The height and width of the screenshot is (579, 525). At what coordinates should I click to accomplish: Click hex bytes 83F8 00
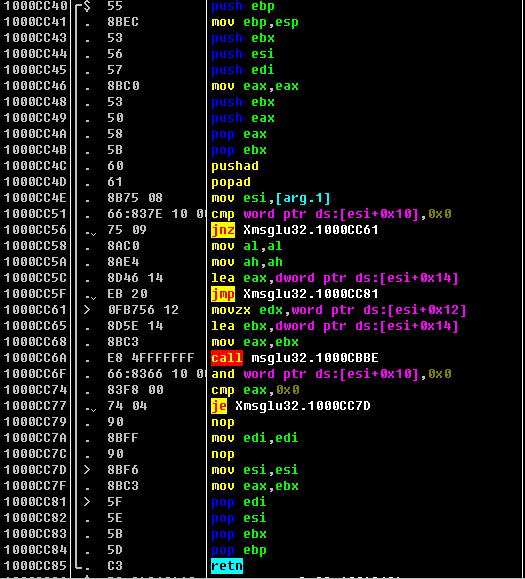click(x=135, y=390)
